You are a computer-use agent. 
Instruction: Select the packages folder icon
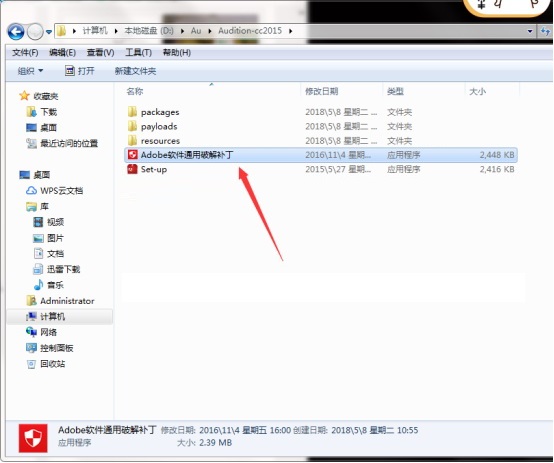click(132, 112)
